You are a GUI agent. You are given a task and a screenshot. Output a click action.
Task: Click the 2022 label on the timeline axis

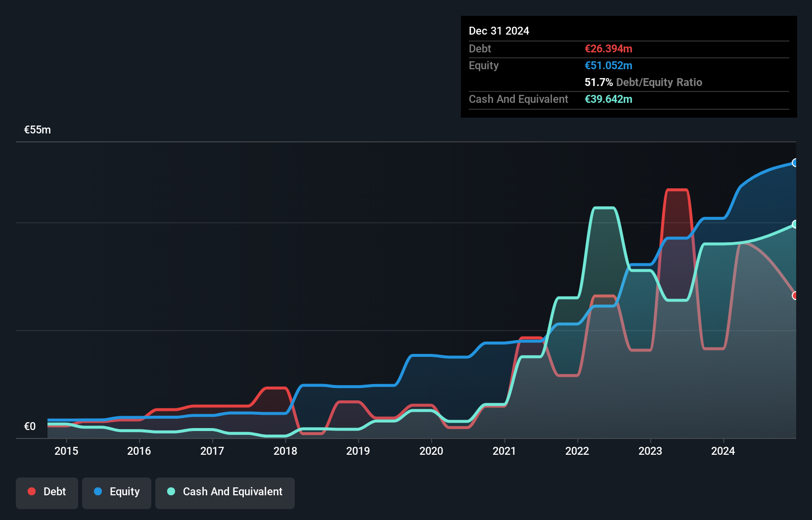(577, 451)
